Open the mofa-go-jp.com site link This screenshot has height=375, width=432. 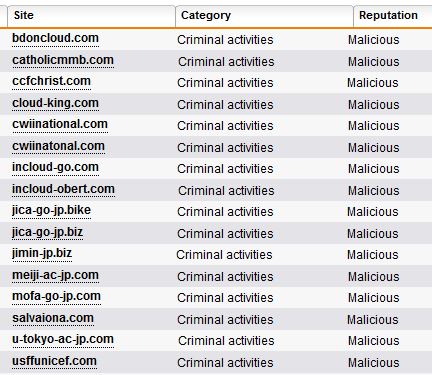click(56, 296)
